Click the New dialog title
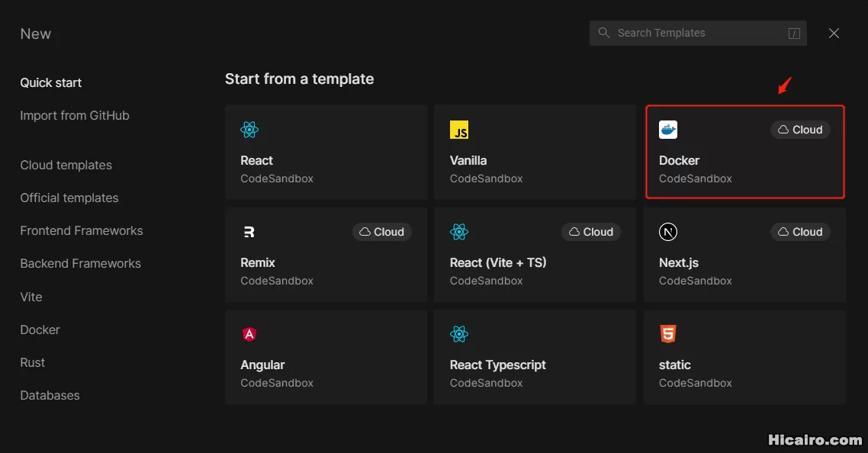This screenshot has width=868, height=453. coord(35,34)
